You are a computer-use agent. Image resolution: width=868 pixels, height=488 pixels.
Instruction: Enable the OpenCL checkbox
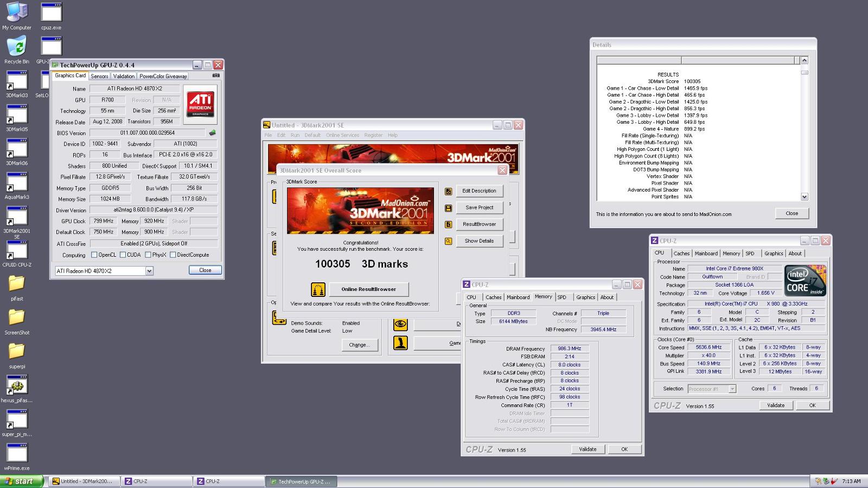coord(94,255)
